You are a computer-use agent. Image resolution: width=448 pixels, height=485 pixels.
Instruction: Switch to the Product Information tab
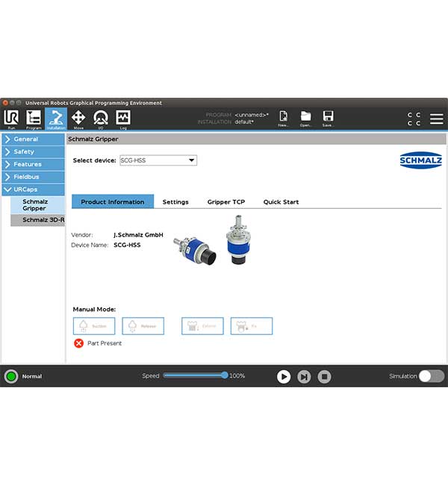point(113,201)
